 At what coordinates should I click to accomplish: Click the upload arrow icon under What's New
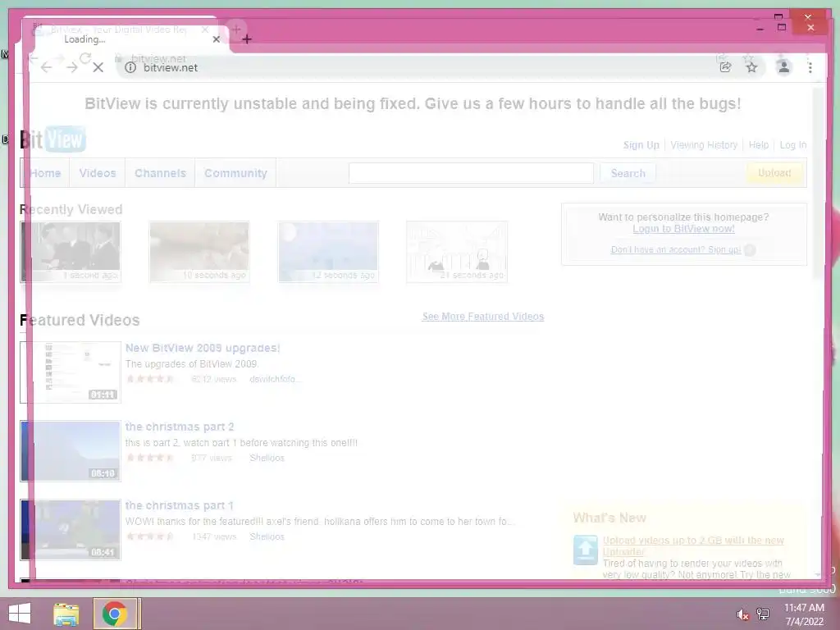(585, 550)
